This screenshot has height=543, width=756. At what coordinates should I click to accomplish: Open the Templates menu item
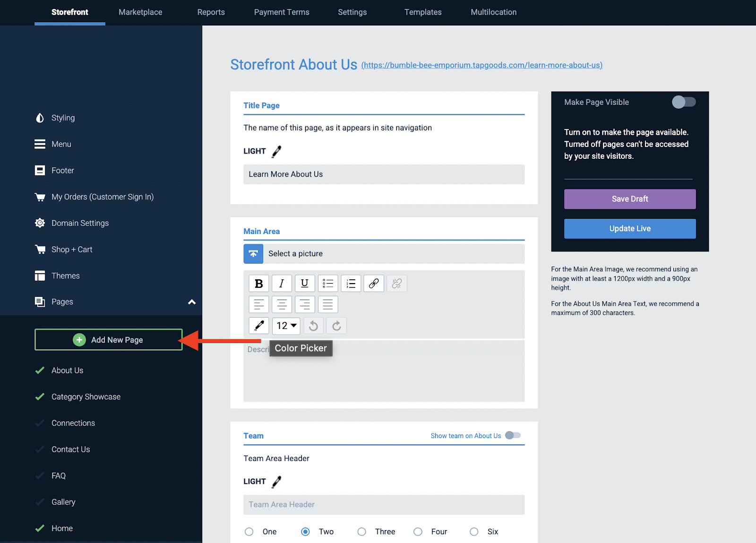click(422, 12)
